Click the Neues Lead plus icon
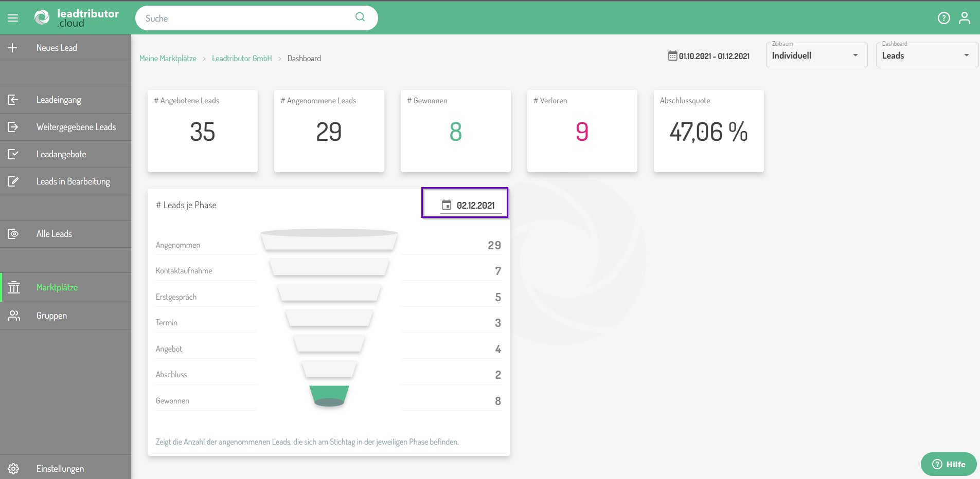The height and width of the screenshot is (479, 980). pyautogui.click(x=13, y=48)
